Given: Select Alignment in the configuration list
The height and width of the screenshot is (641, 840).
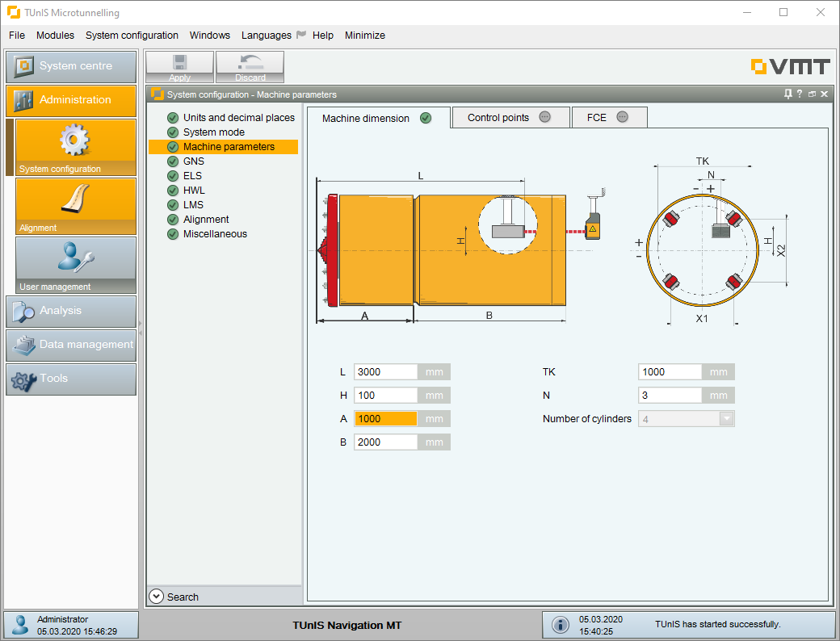Looking at the screenshot, I should 206,220.
